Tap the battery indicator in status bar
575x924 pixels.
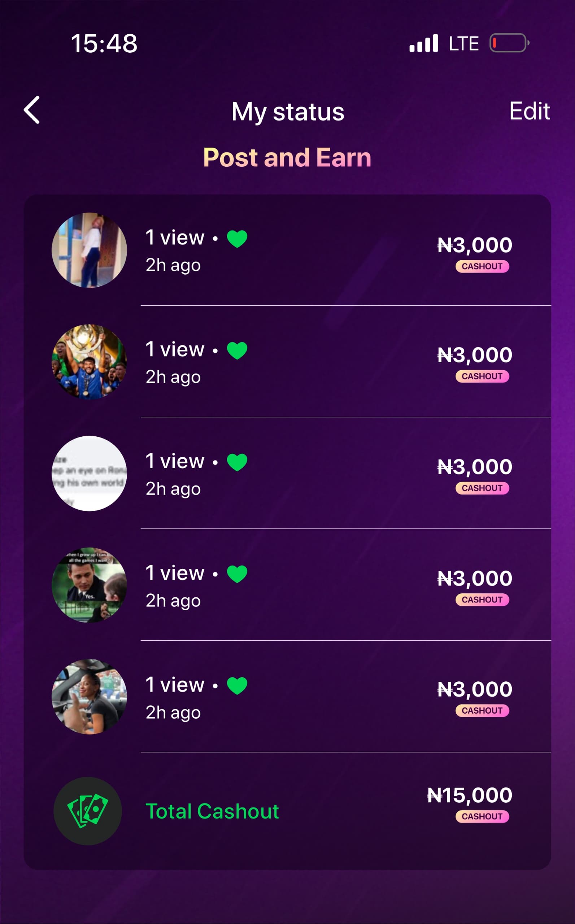[x=509, y=43]
